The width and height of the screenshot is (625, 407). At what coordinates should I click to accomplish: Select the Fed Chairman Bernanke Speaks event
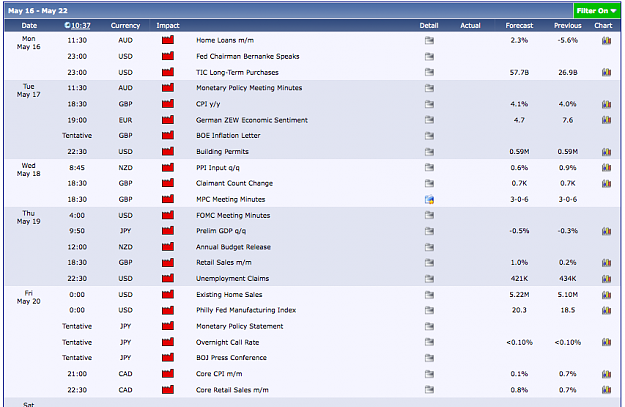248,56
